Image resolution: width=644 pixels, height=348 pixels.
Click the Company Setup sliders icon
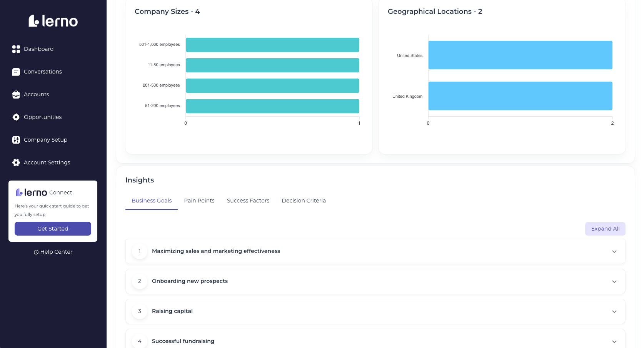point(16,140)
